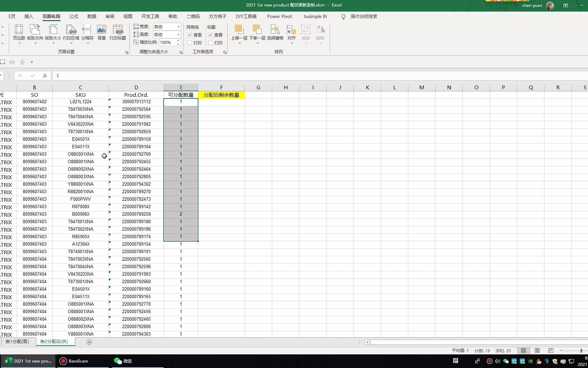Open the 页面设置 dialog launcher arrow
Viewport: 588px width, 368px height.
127,52
